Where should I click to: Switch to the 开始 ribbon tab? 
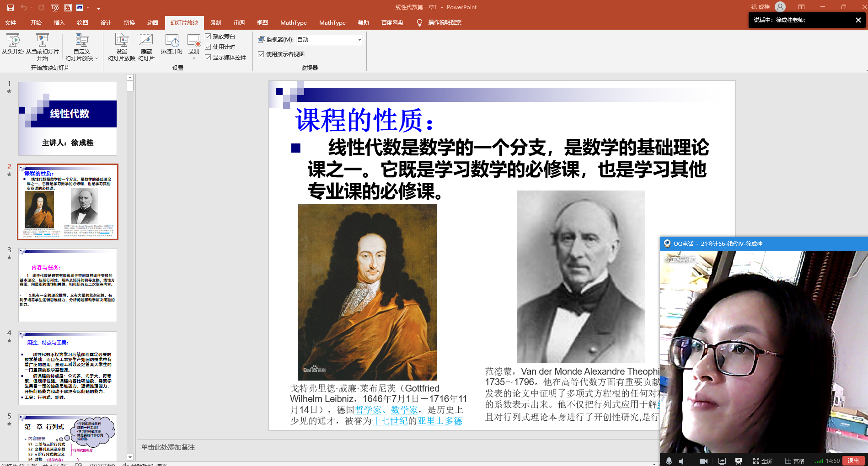click(36, 22)
